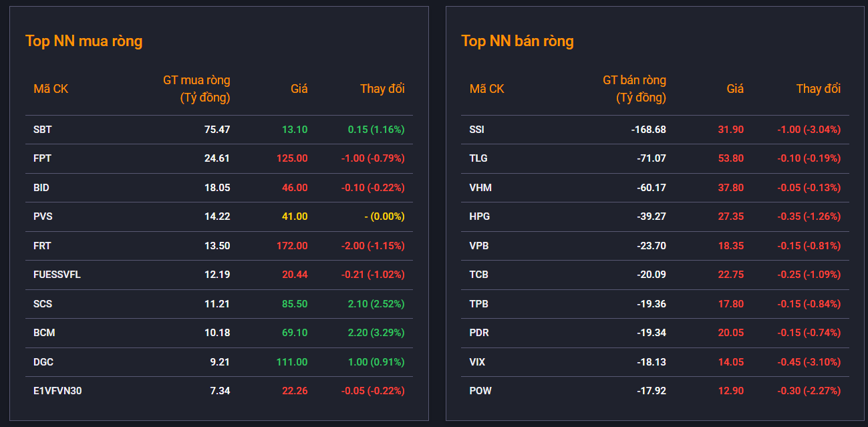The image size is (868, 427).
Task: Click PVS price 41.00
Action: pyautogui.click(x=295, y=217)
